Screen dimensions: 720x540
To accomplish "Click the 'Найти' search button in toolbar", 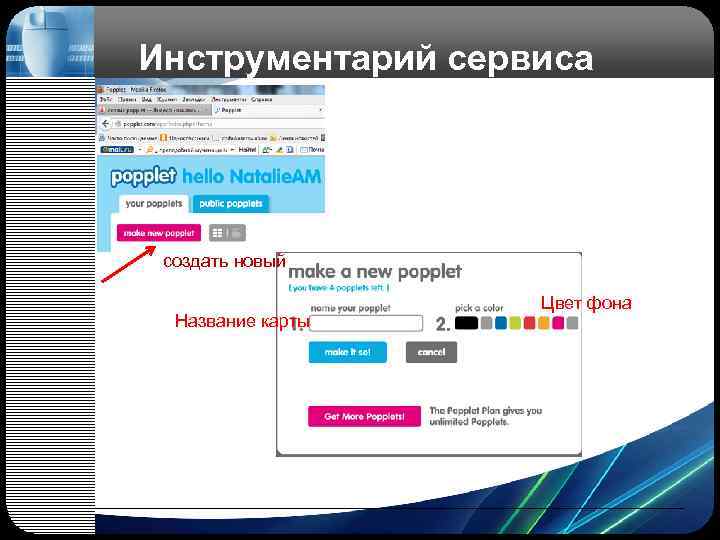I will pos(247,150).
